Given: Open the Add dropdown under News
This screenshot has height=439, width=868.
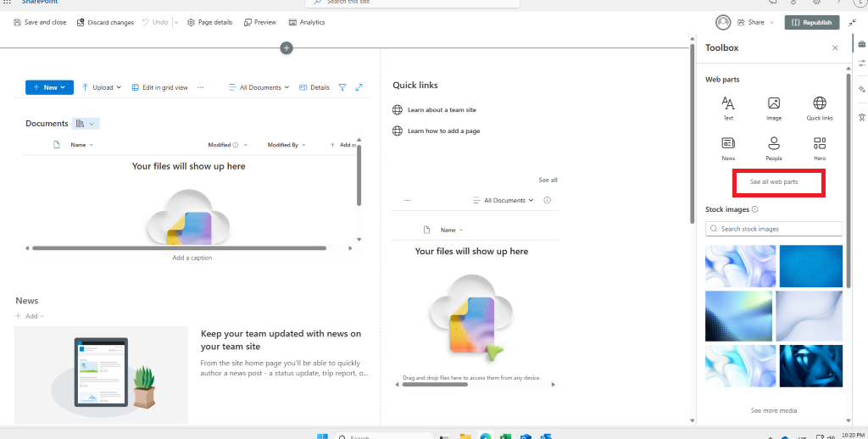Looking at the screenshot, I should click(30, 316).
